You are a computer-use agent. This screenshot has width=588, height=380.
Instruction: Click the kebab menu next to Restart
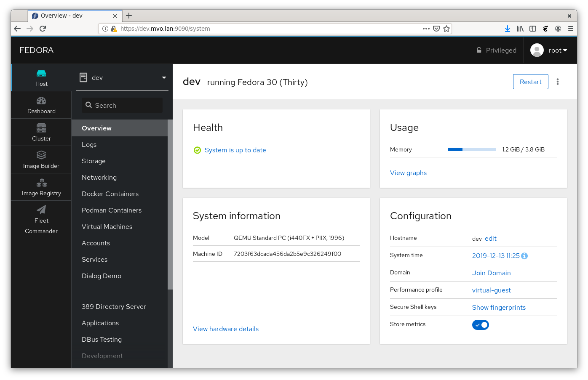(x=558, y=82)
